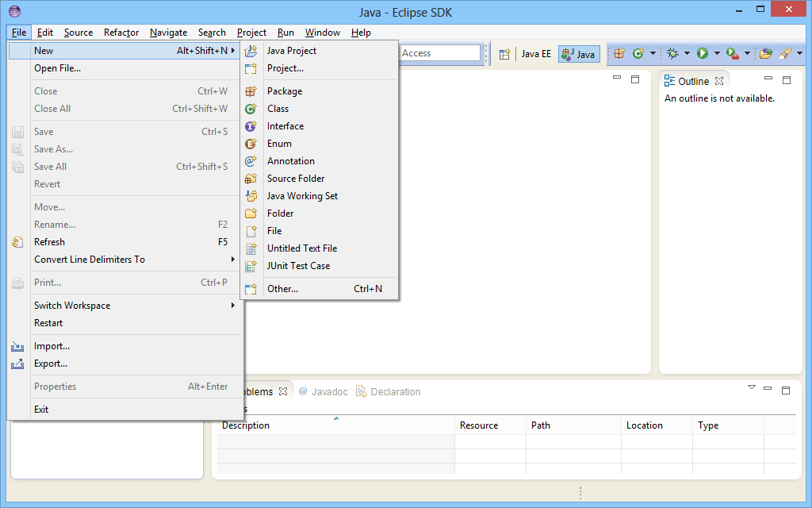Image resolution: width=812 pixels, height=508 pixels.
Task: Click the Annotation @ icon in submenu
Action: tap(251, 161)
